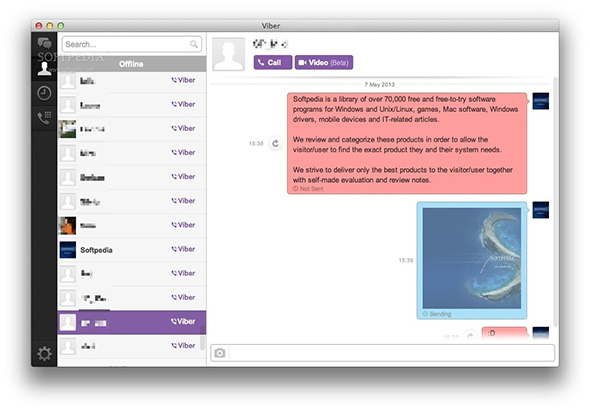Retry sending the 15:38 message
The height and width of the screenshot is (411, 590).
pos(275,143)
